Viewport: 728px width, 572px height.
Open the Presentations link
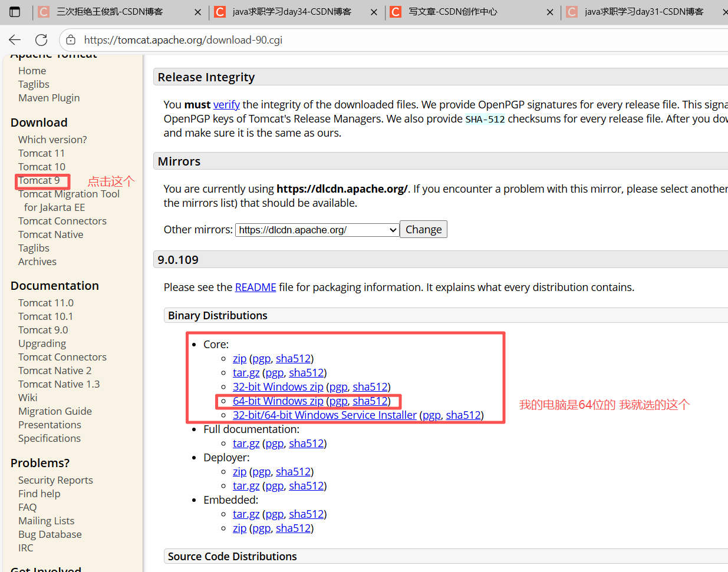click(x=50, y=425)
